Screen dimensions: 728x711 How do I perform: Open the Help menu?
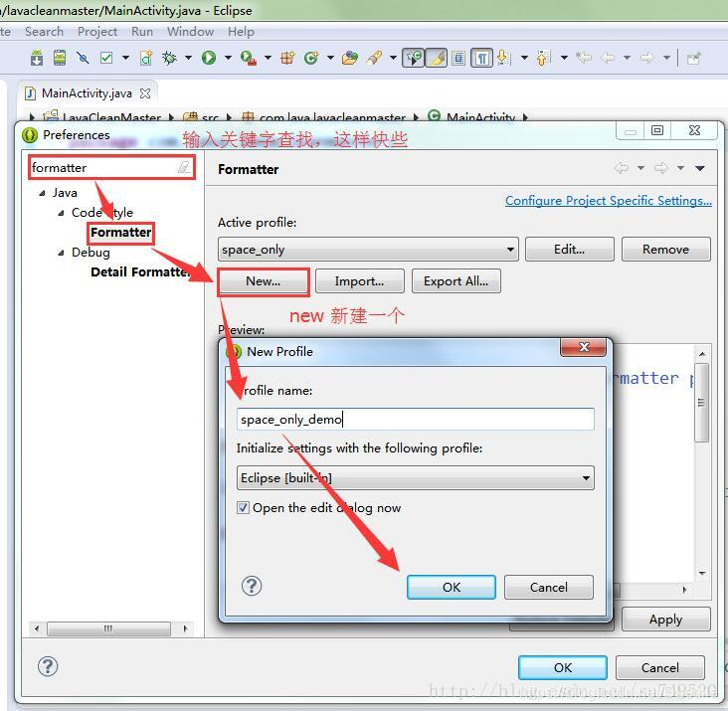[x=241, y=32]
